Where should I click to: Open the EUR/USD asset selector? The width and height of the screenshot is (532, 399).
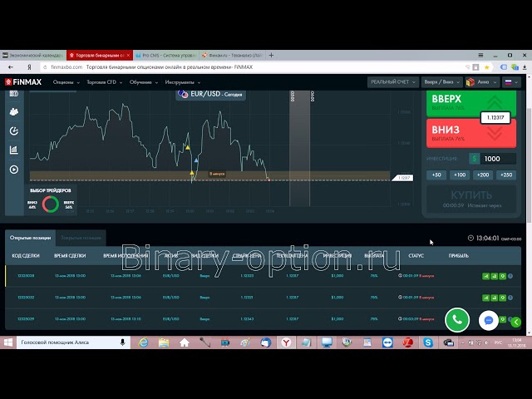209,95
